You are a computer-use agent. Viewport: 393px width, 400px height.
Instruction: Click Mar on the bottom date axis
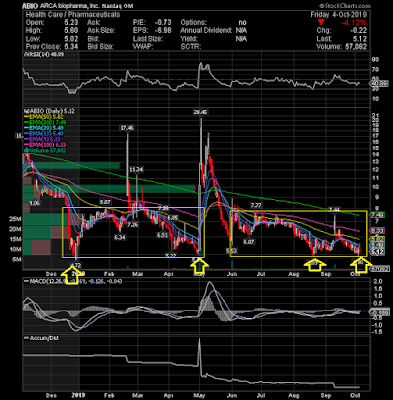click(137, 395)
